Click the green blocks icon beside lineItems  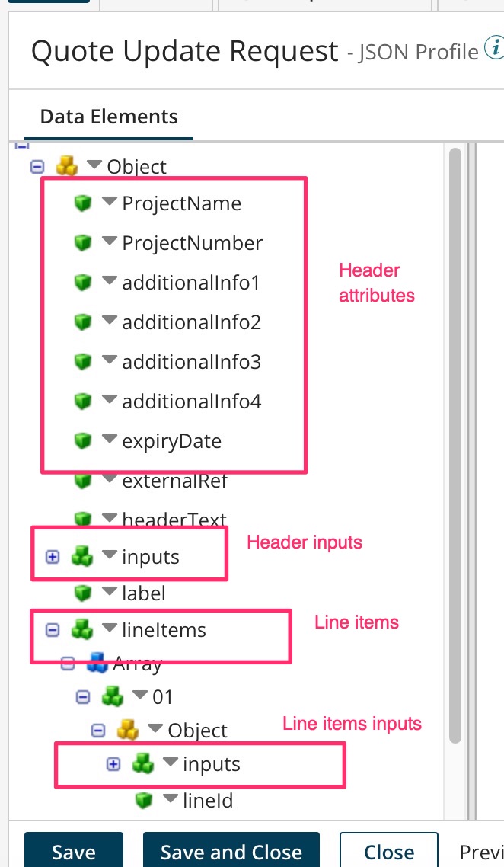82,630
